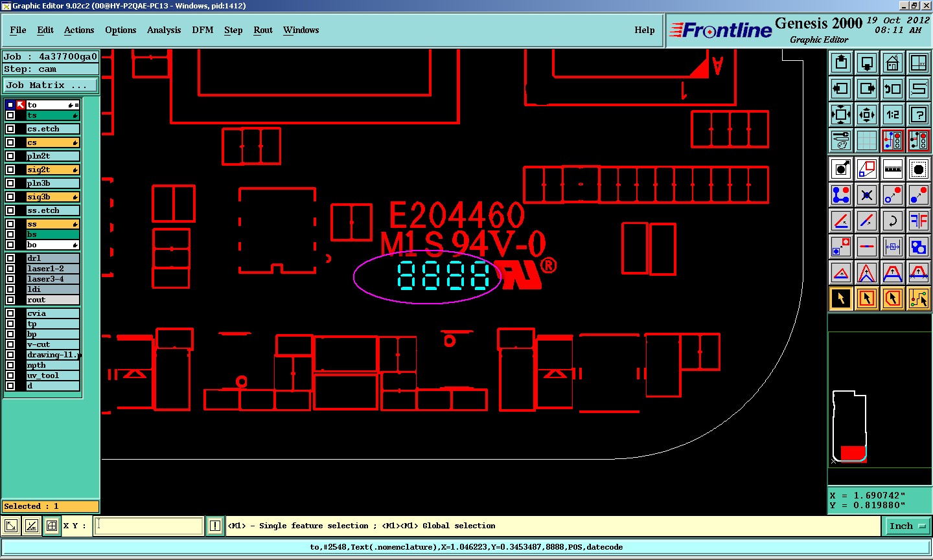The height and width of the screenshot is (560, 933).
Task: Select the drawing-l1 layer name
Action: [52, 355]
